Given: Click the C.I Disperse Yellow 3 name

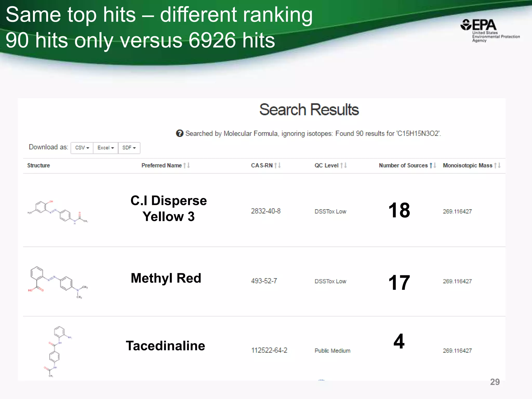Looking at the screenshot, I should click(x=169, y=209).
